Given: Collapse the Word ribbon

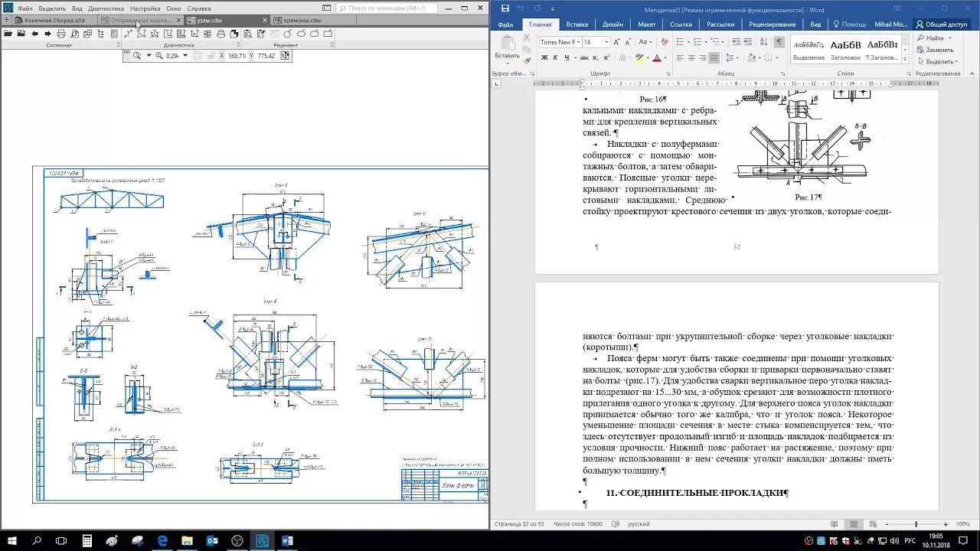Looking at the screenshot, I should [972, 73].
